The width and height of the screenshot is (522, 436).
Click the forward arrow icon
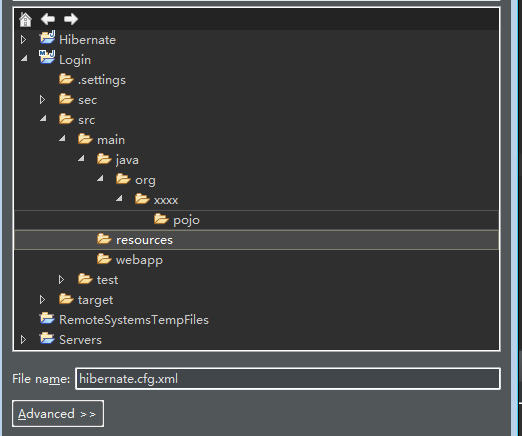71,19
